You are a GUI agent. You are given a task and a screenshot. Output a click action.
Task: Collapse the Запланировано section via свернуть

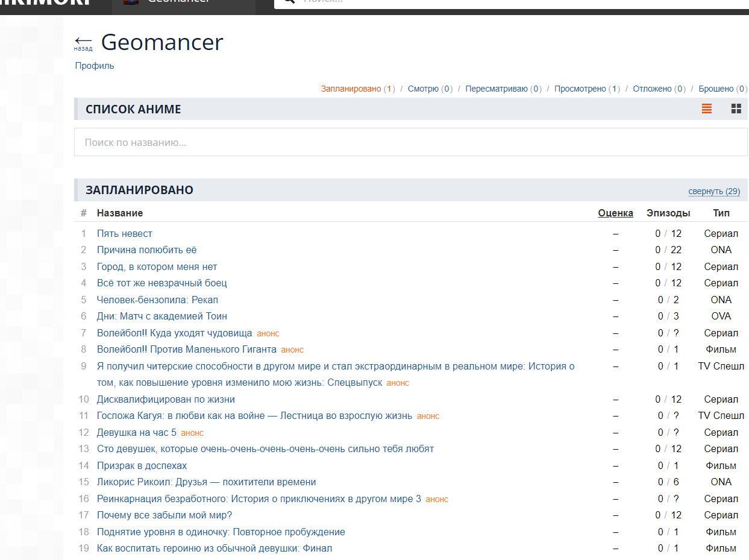[x=714, y=191]
